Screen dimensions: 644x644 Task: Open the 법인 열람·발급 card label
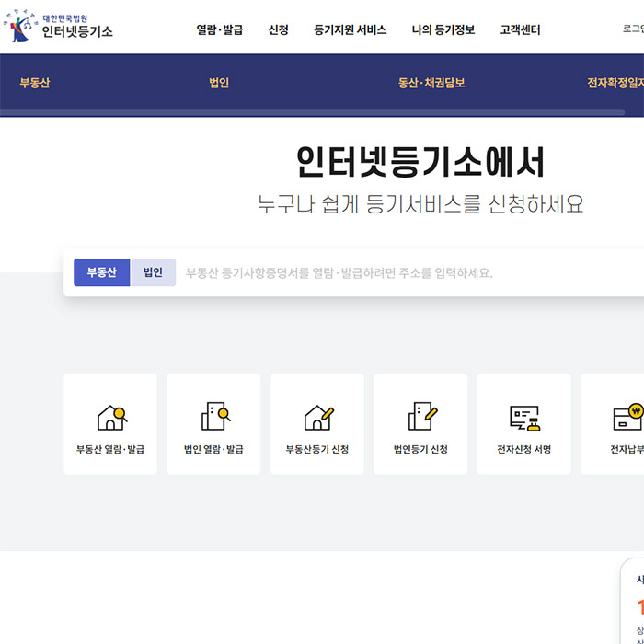pos(213,449)
